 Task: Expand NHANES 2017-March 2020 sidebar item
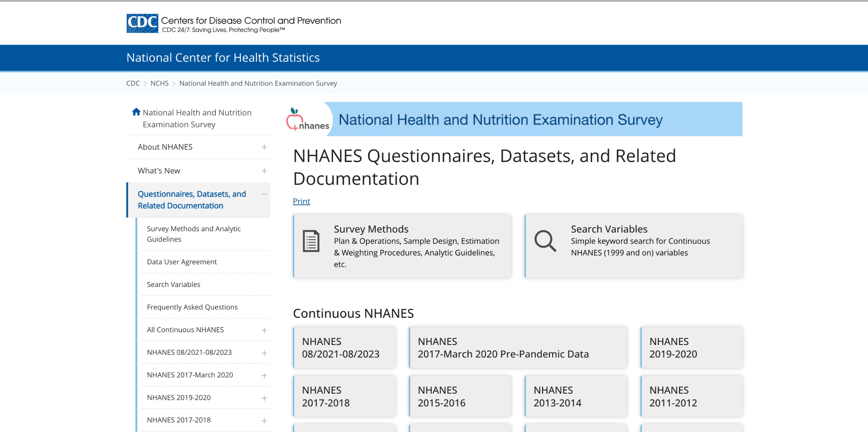coord(264,376)
